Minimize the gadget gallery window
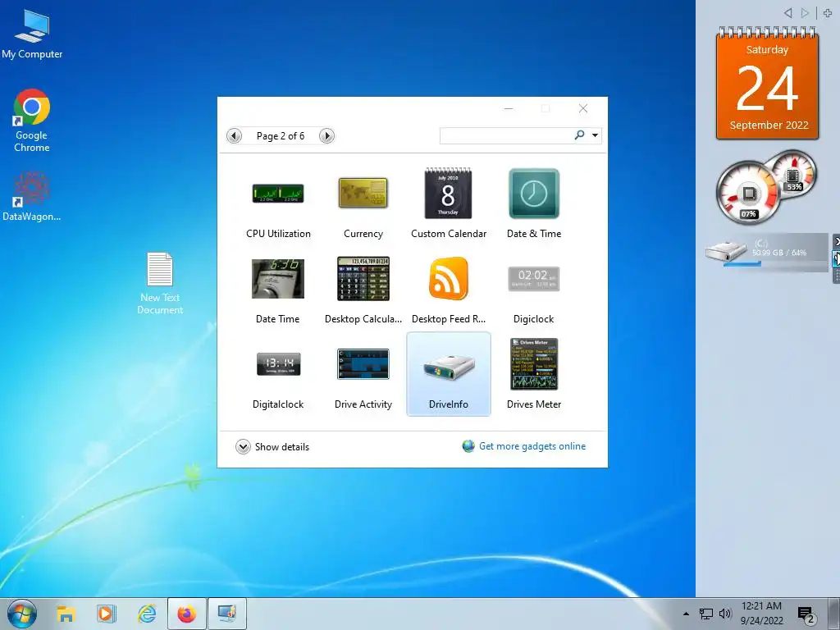The width and height of the screenshot is (840, 630). click(x=509, y=109)
